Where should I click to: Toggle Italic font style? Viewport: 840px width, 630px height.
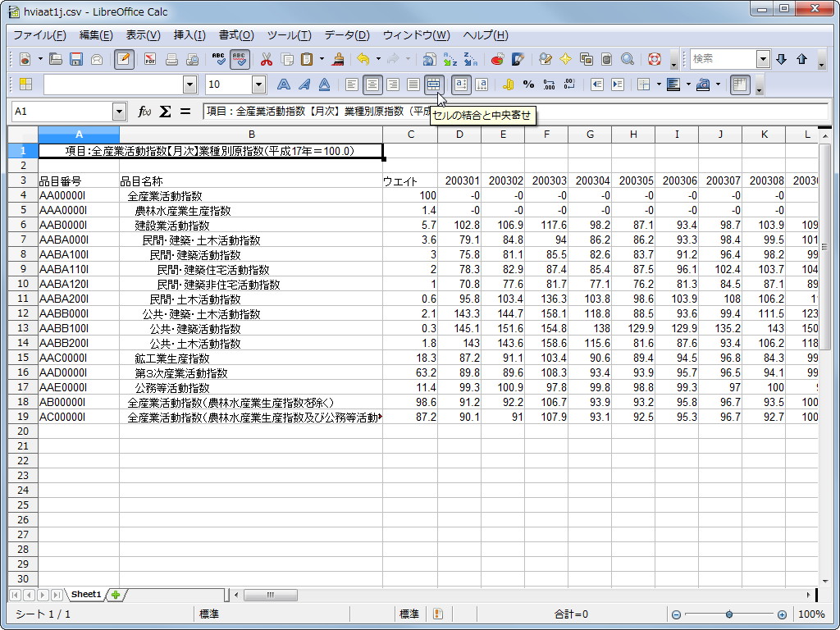pyautogui.click(x=304, y=84)
